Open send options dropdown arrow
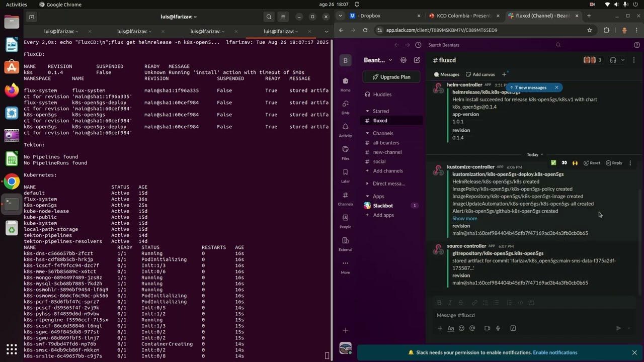The width and height of the screenshot is (644, 362). [629, 328]
